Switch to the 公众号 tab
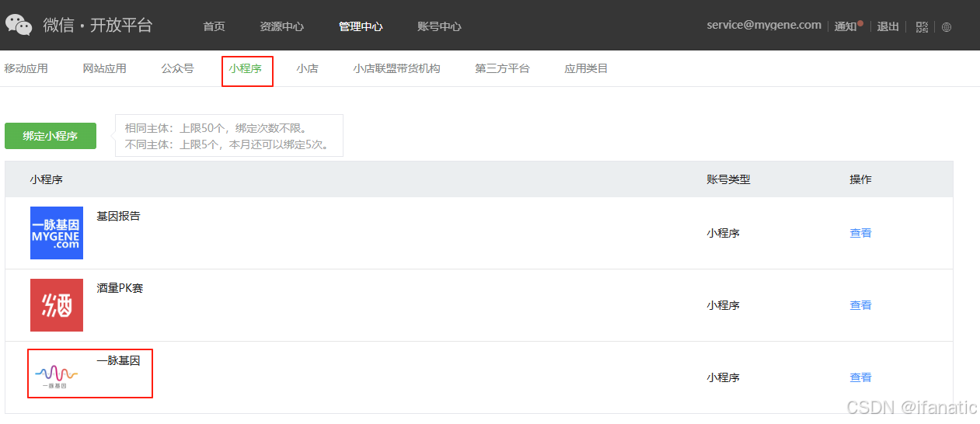The height and width of the screenshot is (424, 980). [177, 68]
